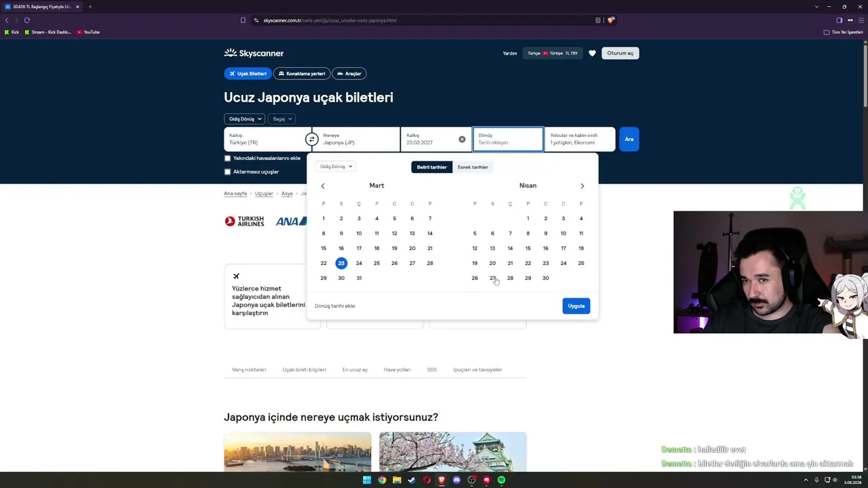Open the calendar's Gidiş Dönüş dropdown
This screenshot has height=488, width=868.
(x=335, y=166)
